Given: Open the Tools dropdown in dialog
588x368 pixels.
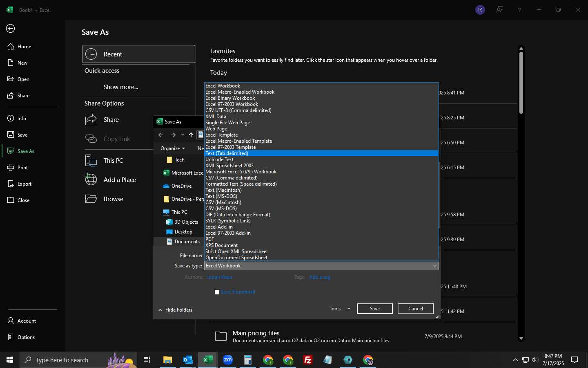Looking at the screenshot, I should (340, 309).
